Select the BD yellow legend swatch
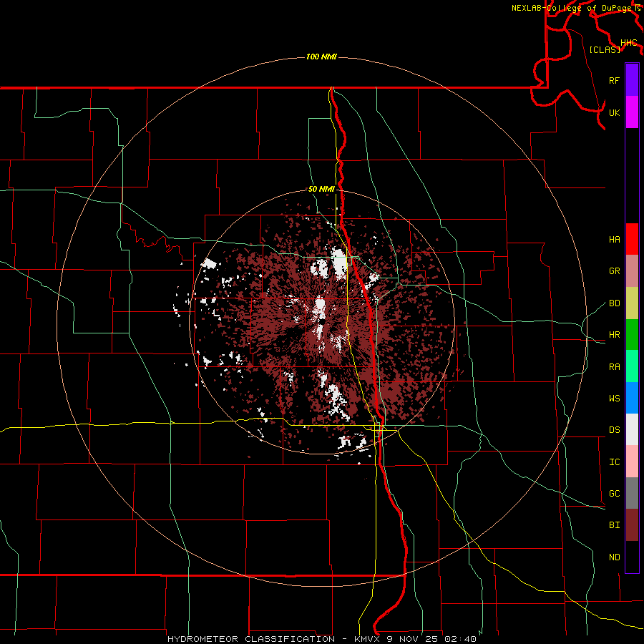 pyautogui.click(x=632, y=303)
